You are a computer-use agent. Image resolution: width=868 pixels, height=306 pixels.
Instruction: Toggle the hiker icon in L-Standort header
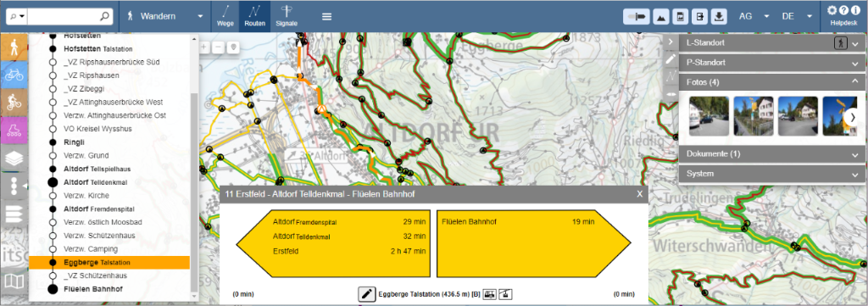tap(841, 42)
